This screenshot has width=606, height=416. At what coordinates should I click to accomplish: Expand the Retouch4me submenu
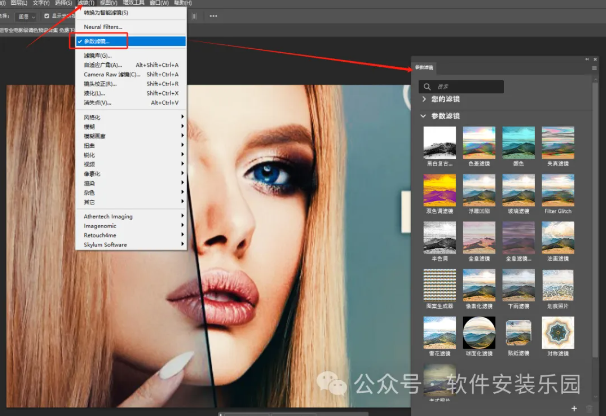tap(104, 235)
